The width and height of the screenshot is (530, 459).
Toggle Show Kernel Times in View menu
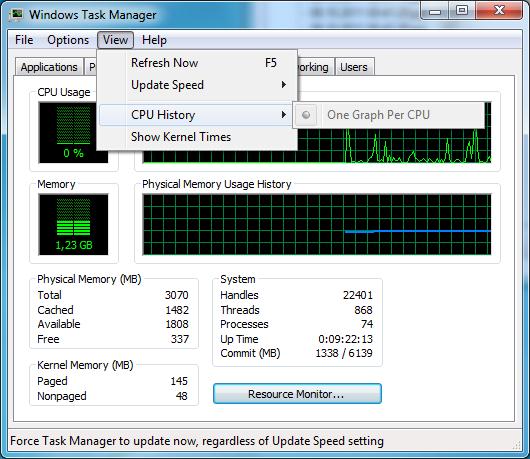pyautogui.click(x=181, y=137)
